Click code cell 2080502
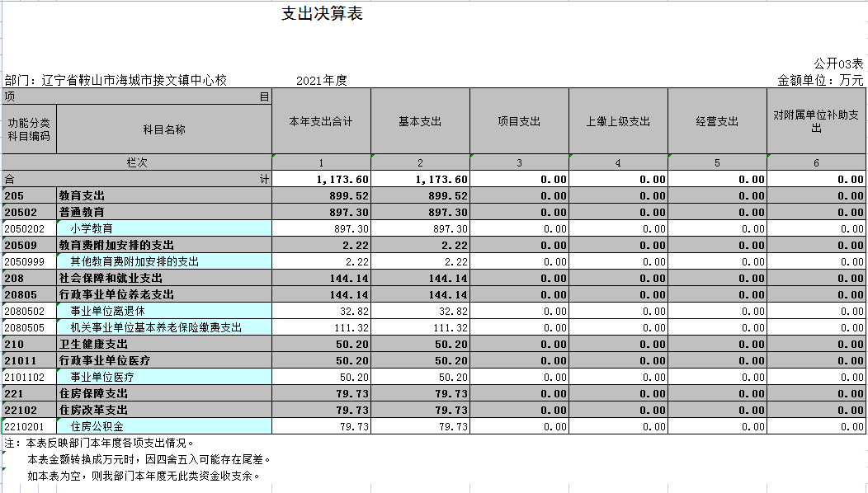This screenshot has height=493, width=868. click(29, 311)
